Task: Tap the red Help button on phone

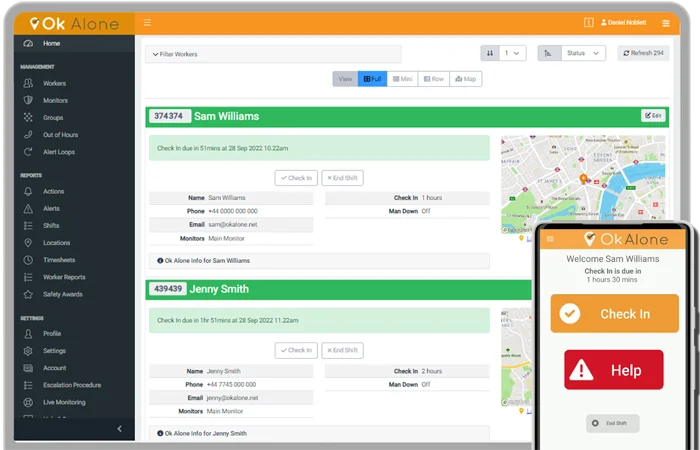Action: tap(613, 370)
